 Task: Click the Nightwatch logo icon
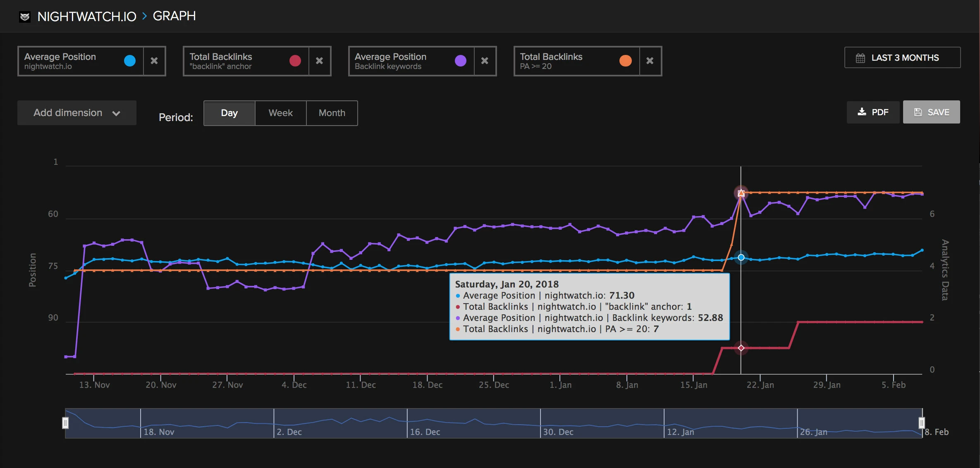coord(25,17)
